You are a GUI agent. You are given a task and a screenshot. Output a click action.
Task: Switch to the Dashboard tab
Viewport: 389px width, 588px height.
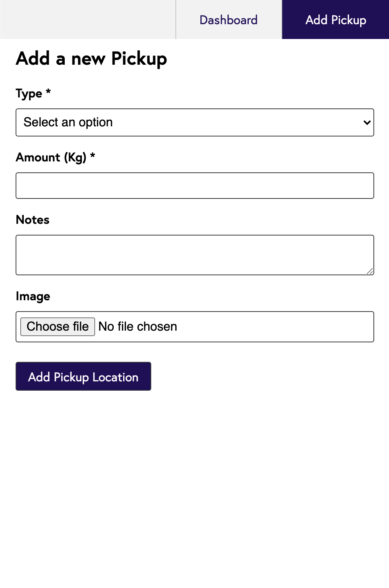coord(229,19)
